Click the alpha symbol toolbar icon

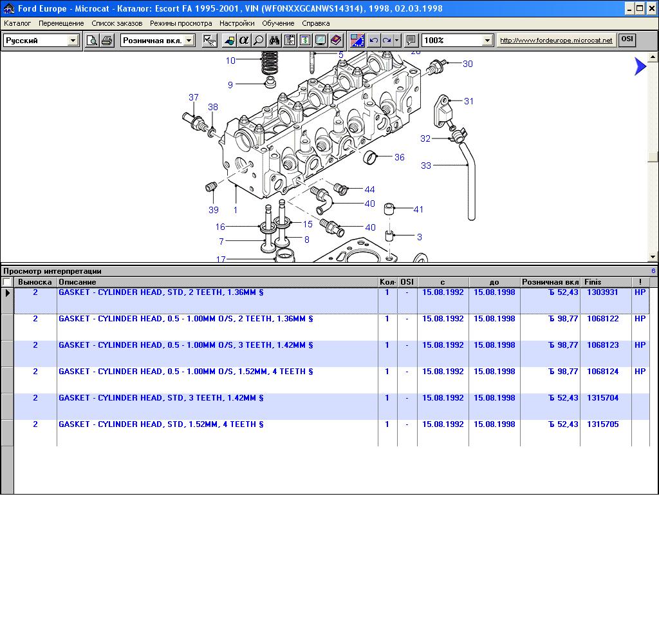click(244, 41)
